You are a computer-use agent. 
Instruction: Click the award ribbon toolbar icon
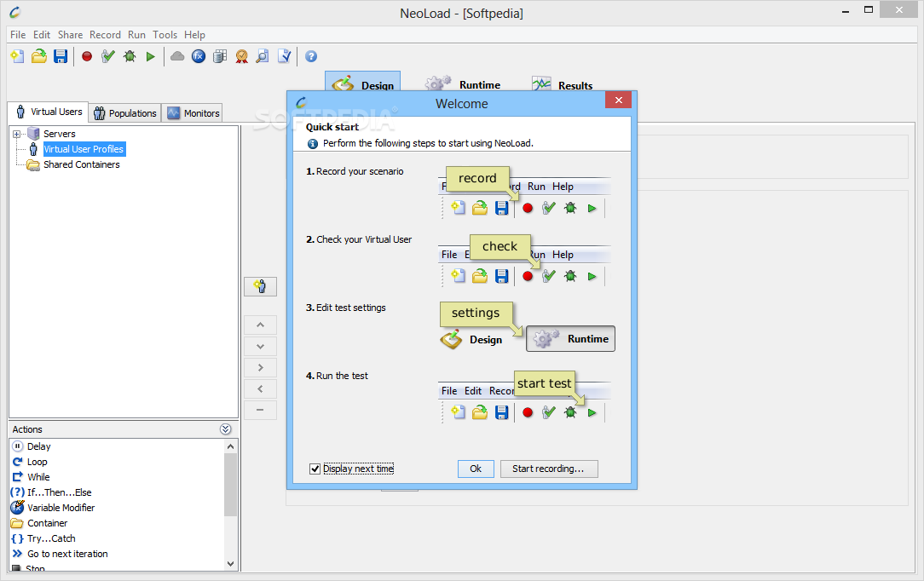(241, 56)
